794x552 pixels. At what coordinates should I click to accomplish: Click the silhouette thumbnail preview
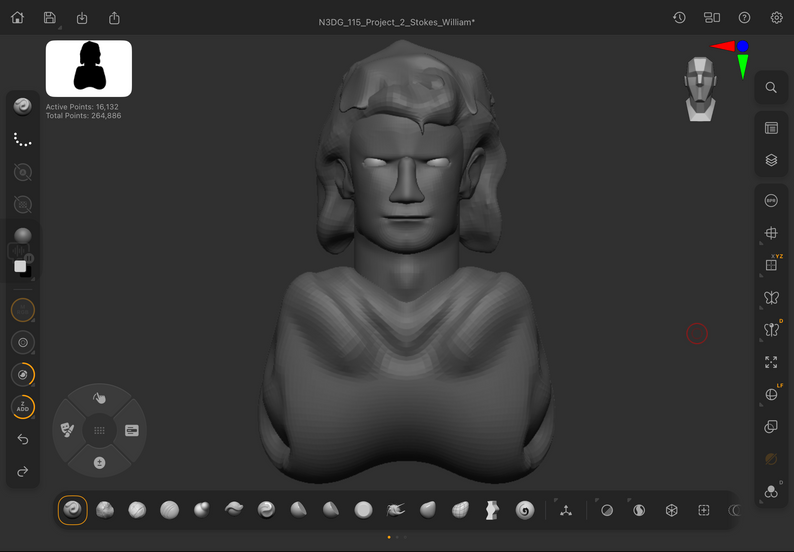coord(89,68)
